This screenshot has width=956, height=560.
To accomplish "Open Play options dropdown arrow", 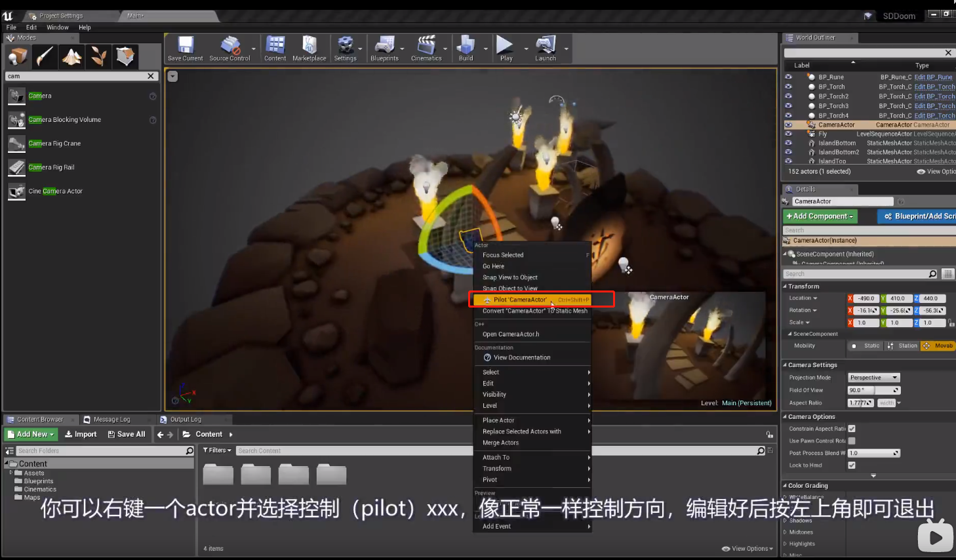I will (x=526, y=49).
